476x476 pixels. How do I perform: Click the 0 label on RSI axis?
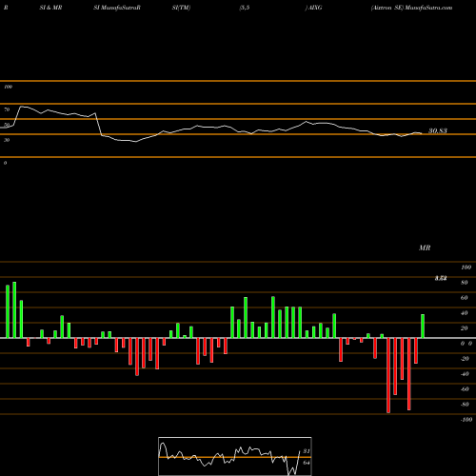(5, 163)
